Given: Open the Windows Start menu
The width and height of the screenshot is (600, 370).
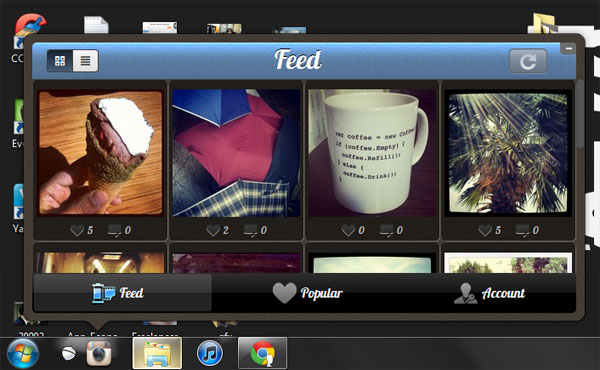Looking at the screenshot, I should pos(23,354).
